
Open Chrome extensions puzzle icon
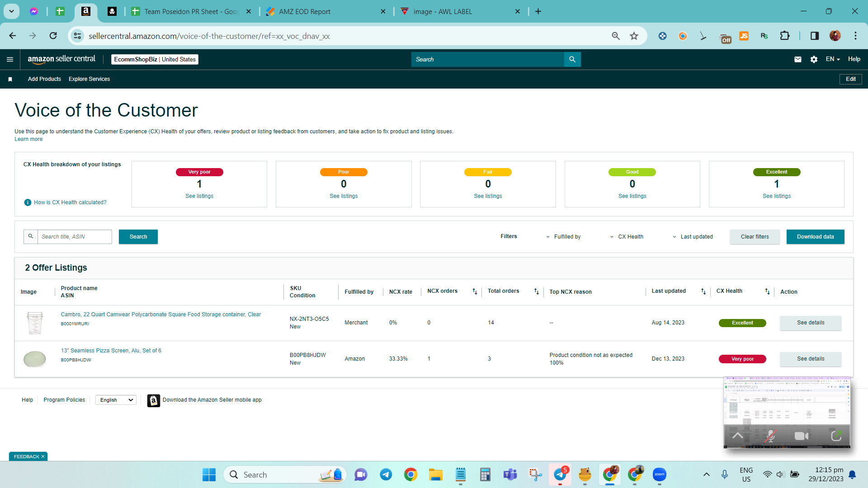point(785,36)
